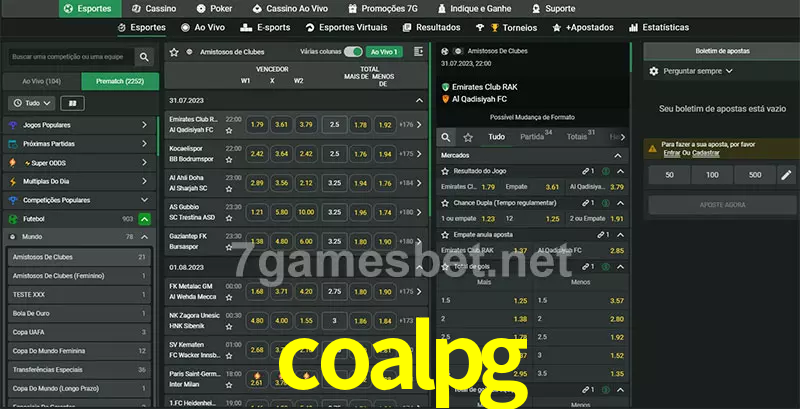This screenshot has height=409, width=800.
Task: Open bet slip settings gear
Action: point(654,71)
